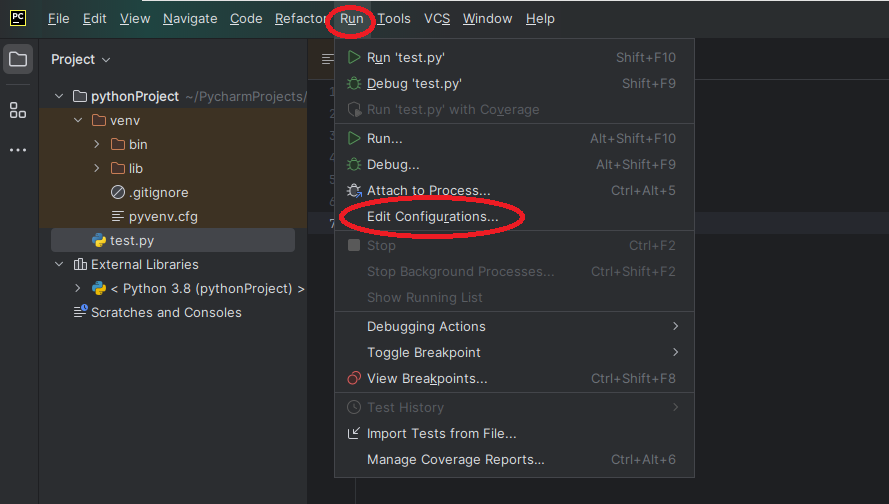The height and width of the screenshot is (504, 889).
Task: Choose Toggle Breakpoint from the Run menu
Action: coord(424,353)
